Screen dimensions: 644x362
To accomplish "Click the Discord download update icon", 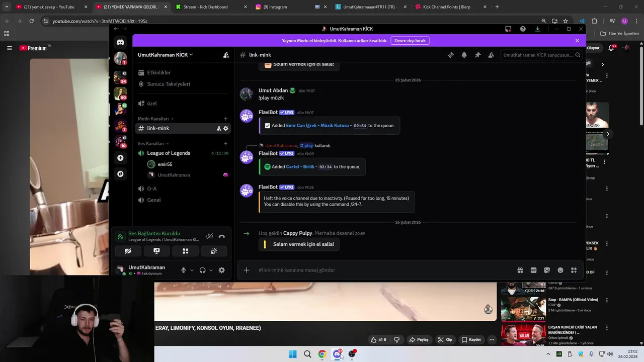I will point(537,29).
